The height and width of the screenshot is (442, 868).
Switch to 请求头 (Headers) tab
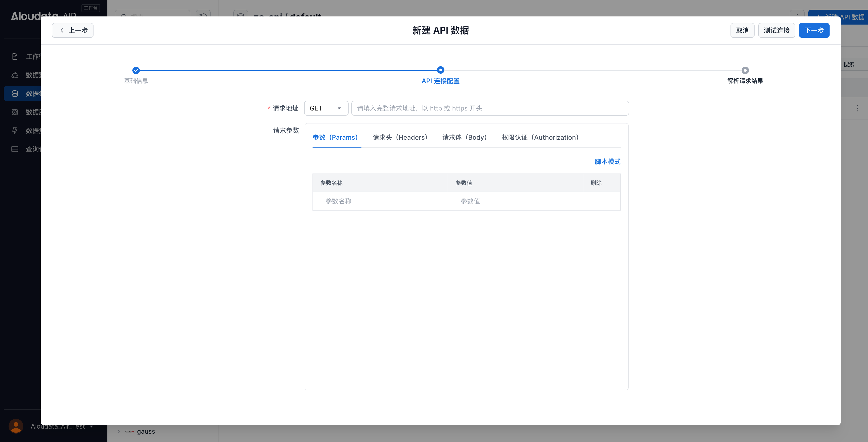coord(400,137)
